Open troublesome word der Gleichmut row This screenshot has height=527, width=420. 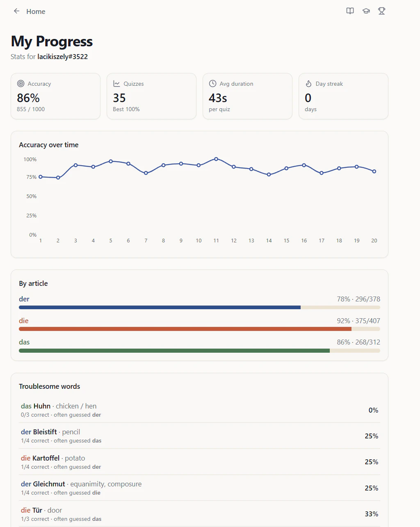coord(199,488)
